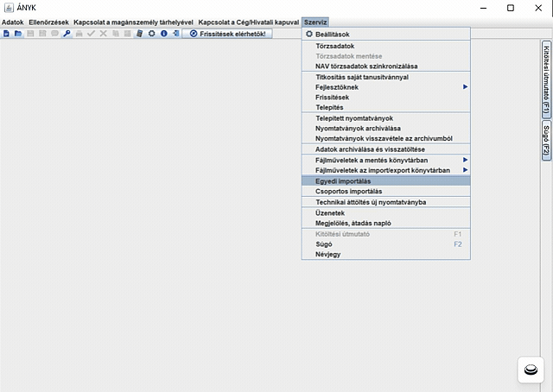Select Titkosítás saját tanúsítvánnyal
The image size is (553, 392).
pos(386,77)
